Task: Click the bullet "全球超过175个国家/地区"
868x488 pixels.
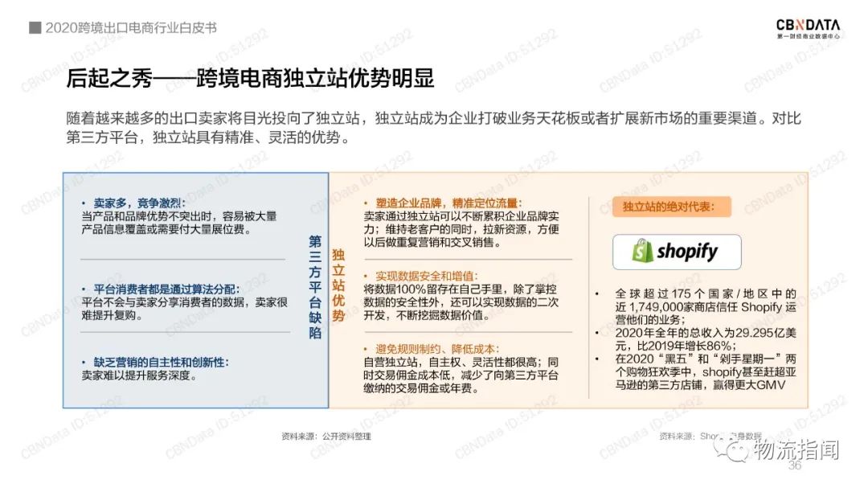Action: (706, 306)
